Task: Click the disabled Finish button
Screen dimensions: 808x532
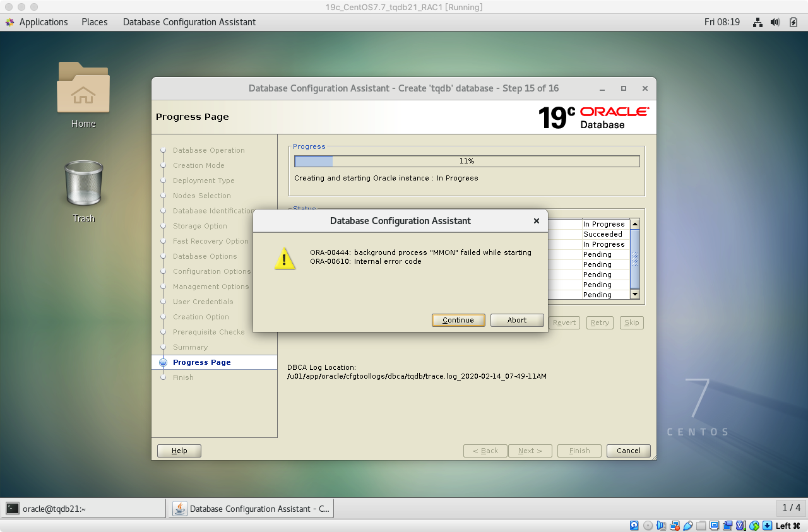Action: (x=579, y=451)
